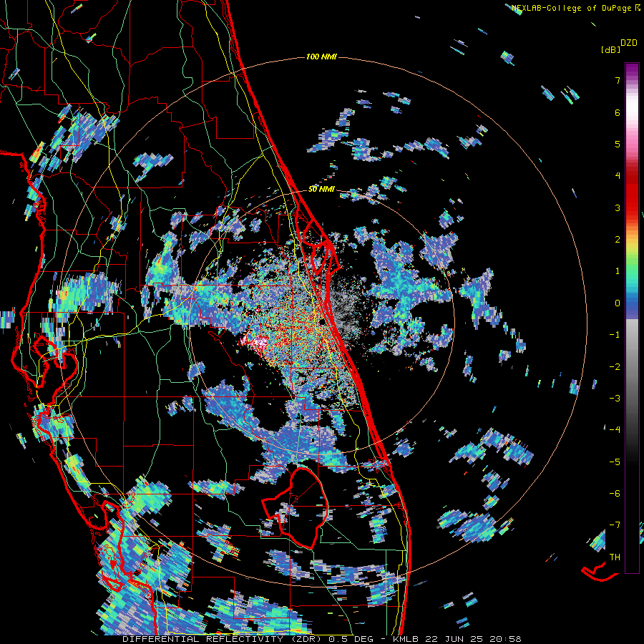
Task: Click the -7 value on color scale
Action: pos(615,525)
